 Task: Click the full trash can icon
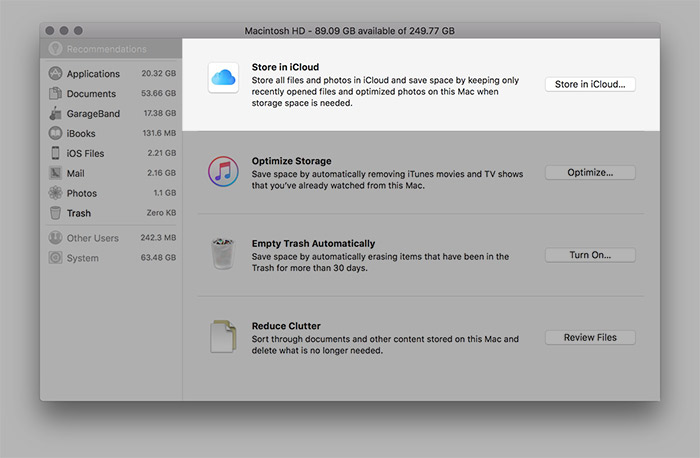(x=223, y=254)
